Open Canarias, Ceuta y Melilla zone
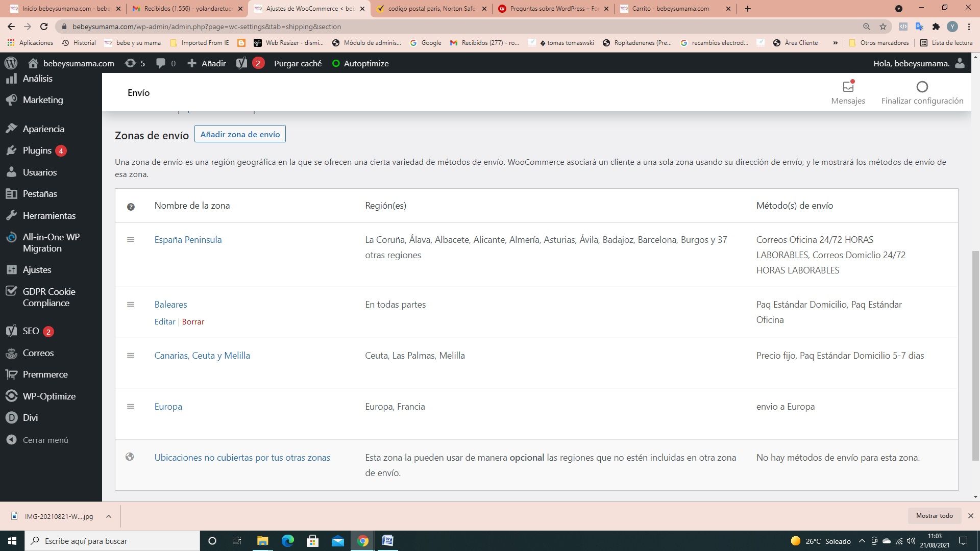Viewport: 980px width, 551px height. tap(202, 356)
